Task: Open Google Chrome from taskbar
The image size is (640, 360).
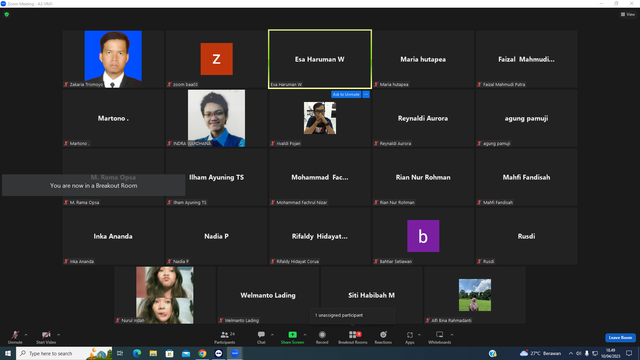Action: pos(202,353)
